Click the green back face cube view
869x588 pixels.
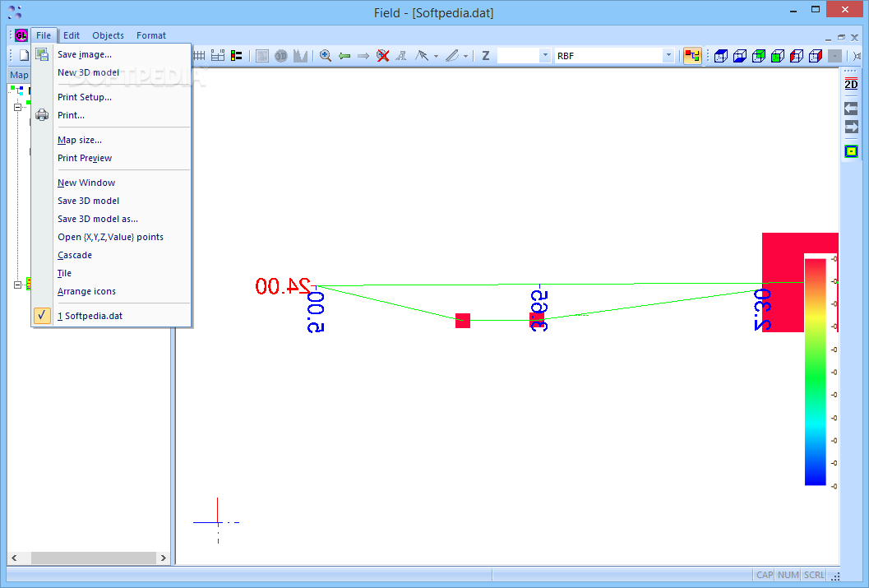click(759, 55)
